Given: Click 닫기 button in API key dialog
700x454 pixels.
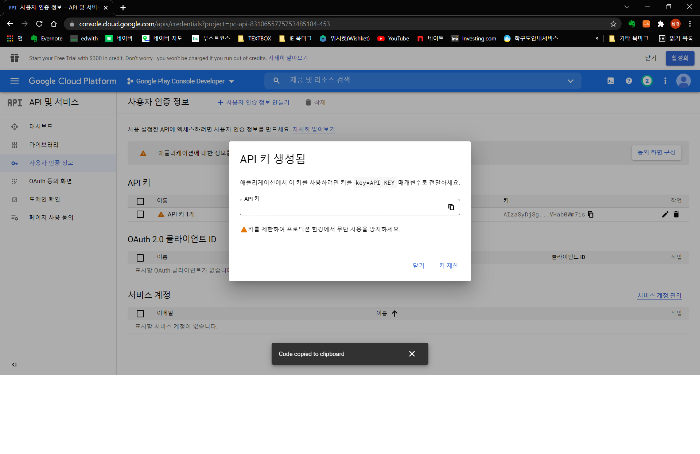Looking at the screenshot, I should pos(418,266).
